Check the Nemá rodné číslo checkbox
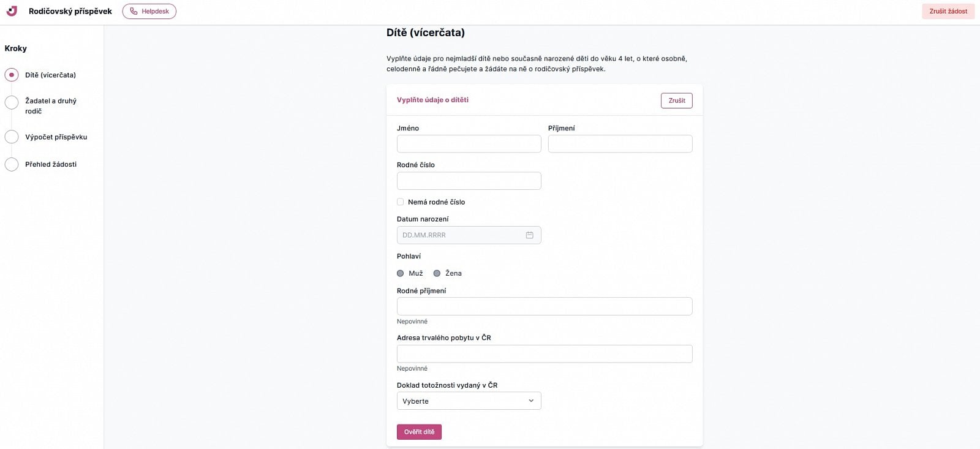980x449 pixels. point(401,202)
